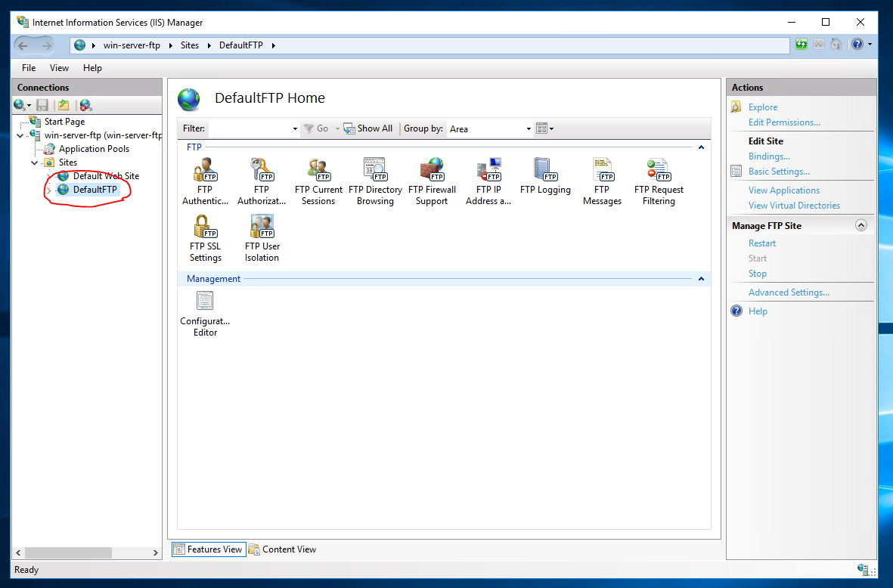Viewport: 893px width, 588px height.
Task: Click DefaultFTP in the address breadcrumb
Action: [241, 45]
